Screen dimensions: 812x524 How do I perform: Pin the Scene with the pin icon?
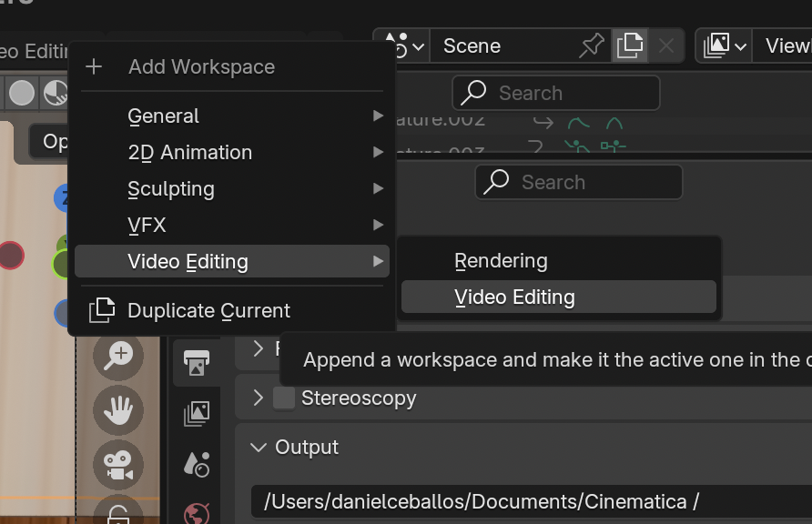click(592, 45)
